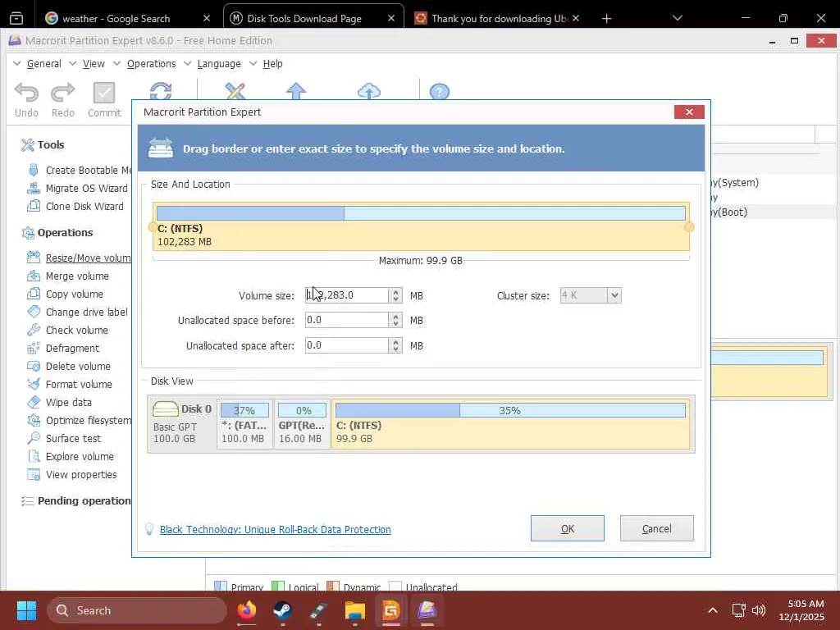Click right resize handle of C: partition

689,227
